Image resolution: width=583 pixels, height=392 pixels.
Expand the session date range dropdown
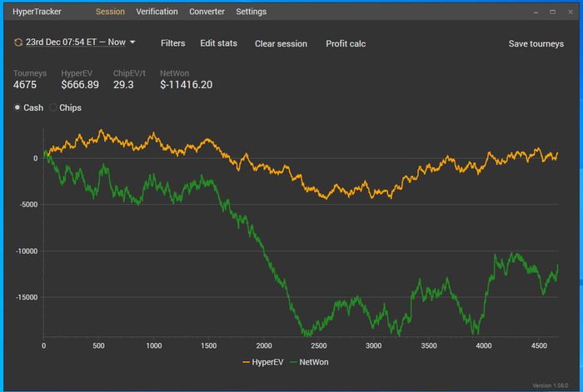click(132, 42)
